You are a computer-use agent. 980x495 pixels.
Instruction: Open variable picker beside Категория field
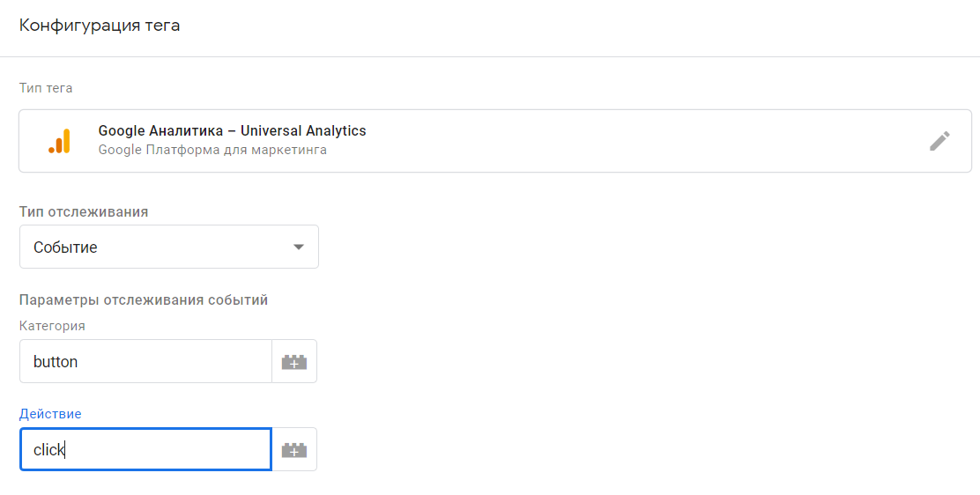tap(294, 361)
